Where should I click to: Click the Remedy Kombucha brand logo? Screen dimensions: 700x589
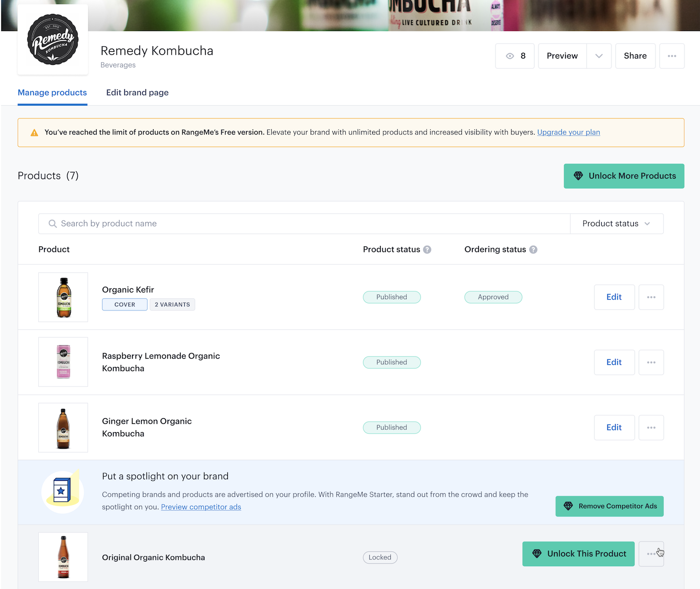pos(53,40)
